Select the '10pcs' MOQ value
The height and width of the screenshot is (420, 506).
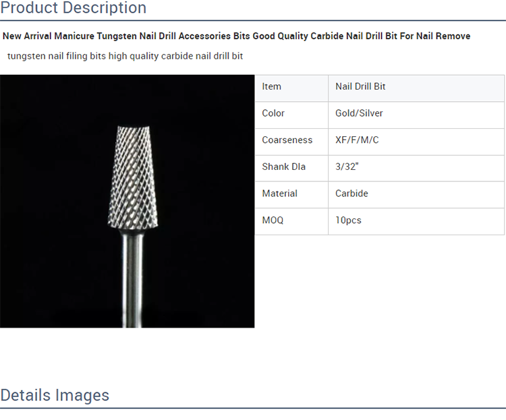(x=348, y=220)
